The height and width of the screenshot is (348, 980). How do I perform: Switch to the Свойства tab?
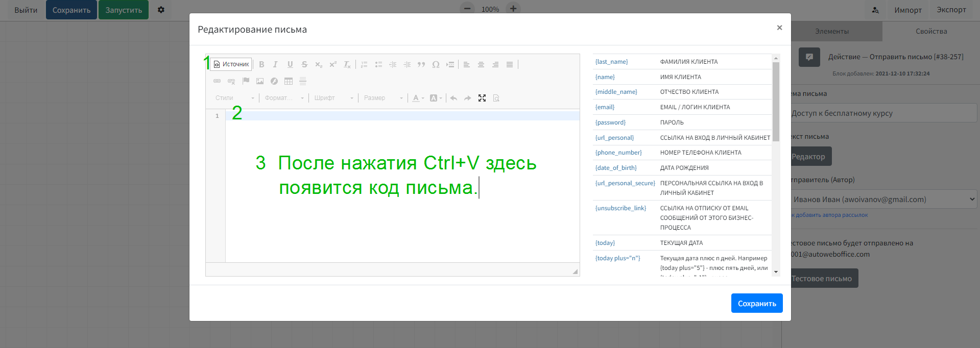point(931,31)
